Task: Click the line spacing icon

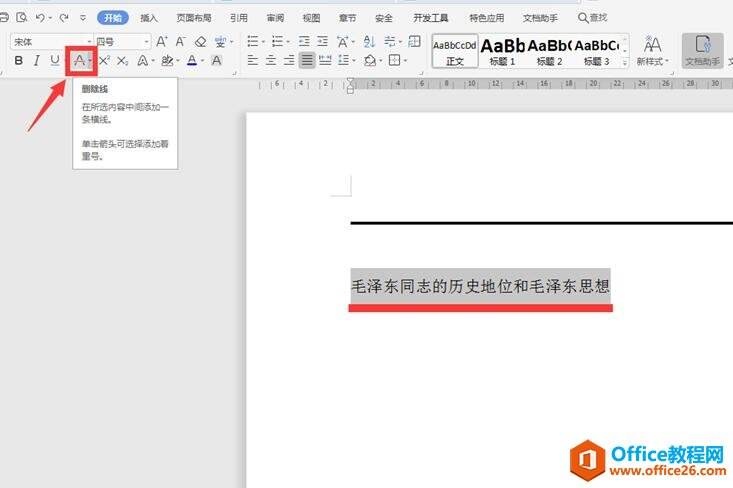Action: point(344,60)
